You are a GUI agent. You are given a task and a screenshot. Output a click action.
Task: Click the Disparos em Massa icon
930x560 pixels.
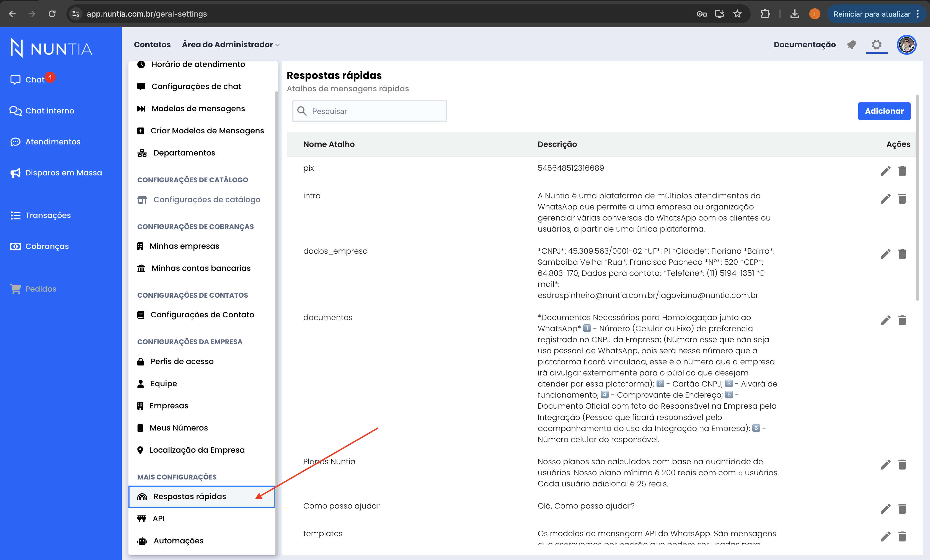tap(15, 173)
